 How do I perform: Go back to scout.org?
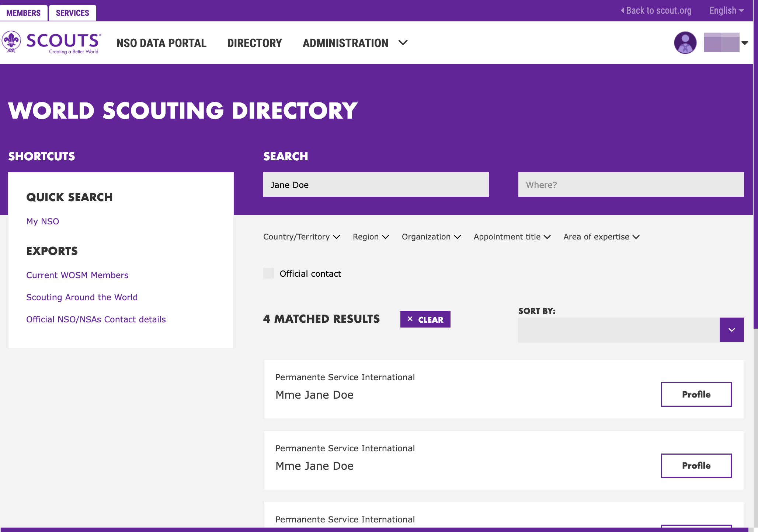pyautogui.click(x=656, y=11)
